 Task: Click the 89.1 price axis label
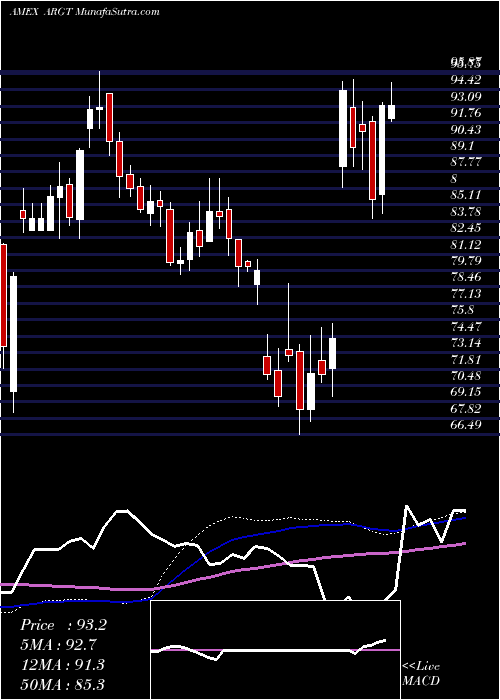click(462, 146)
